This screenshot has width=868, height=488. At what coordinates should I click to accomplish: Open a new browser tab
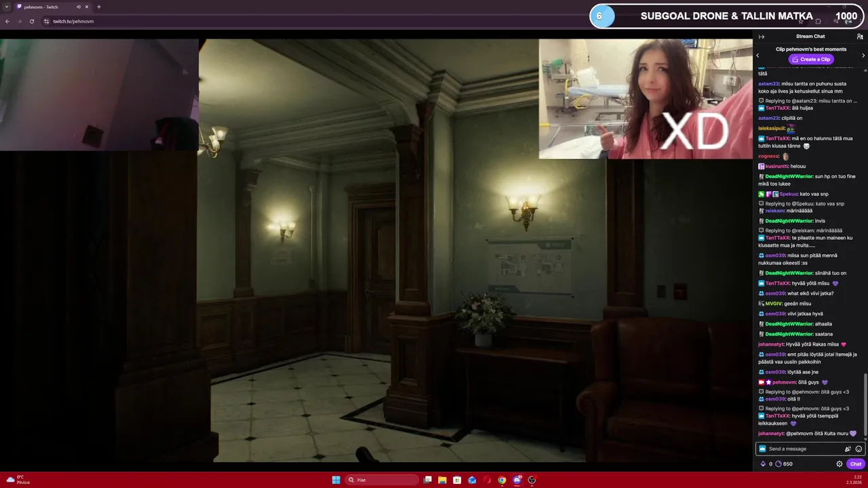[x=99, y=7]
